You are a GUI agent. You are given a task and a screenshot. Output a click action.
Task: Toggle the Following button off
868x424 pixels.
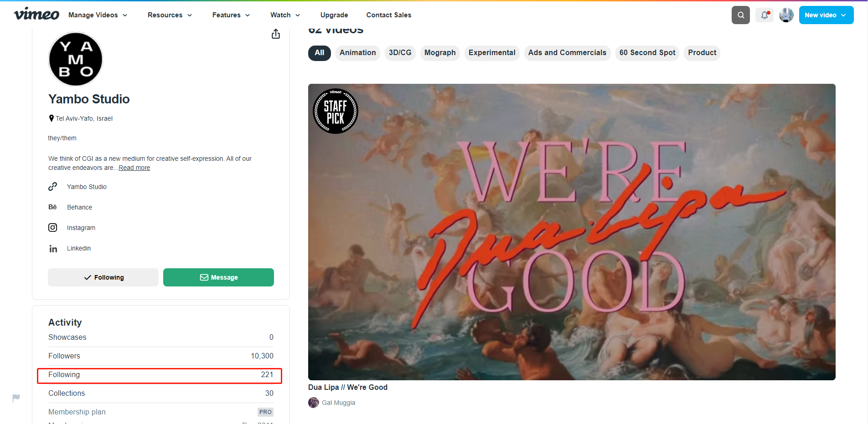pos(103,277)
